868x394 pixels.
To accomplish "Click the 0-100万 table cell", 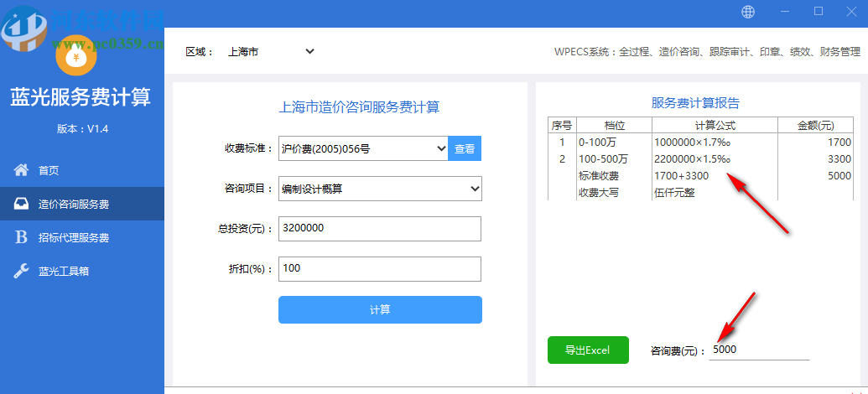I will point(614,143).
